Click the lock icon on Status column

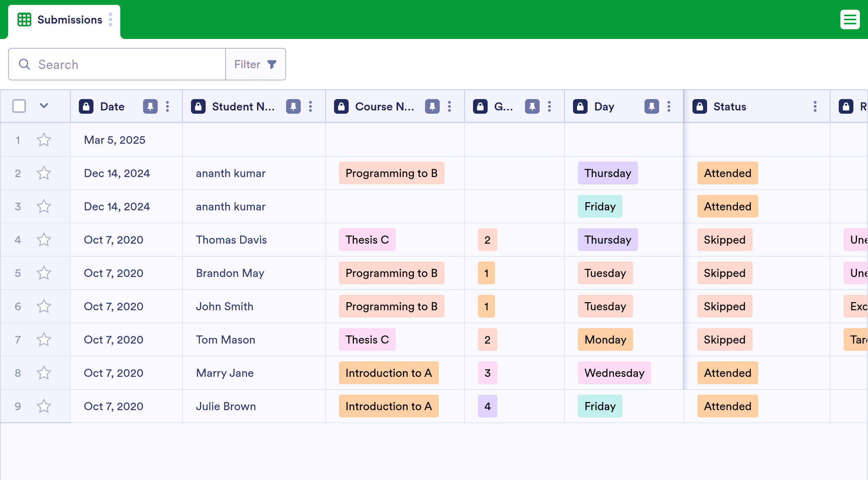pyautogui.click(x=700, y=106)
